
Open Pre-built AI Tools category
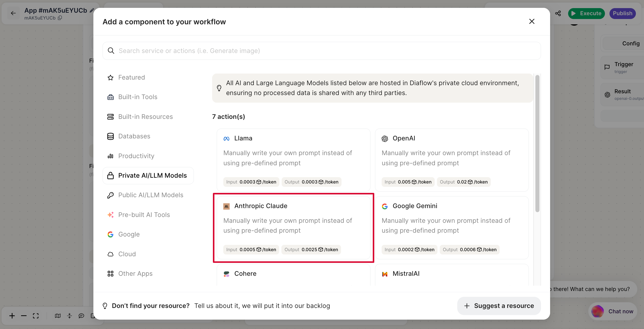pos(144,215)
